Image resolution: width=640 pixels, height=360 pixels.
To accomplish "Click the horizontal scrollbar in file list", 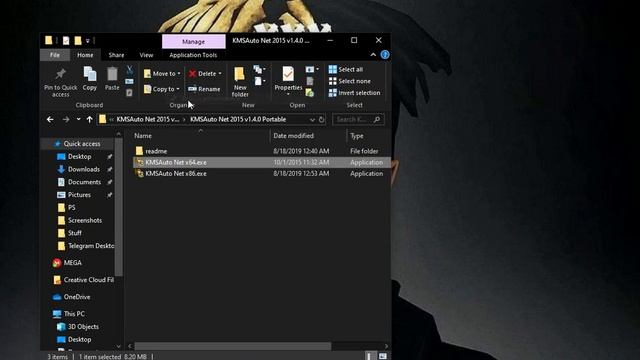I will [x=233, y=346].
